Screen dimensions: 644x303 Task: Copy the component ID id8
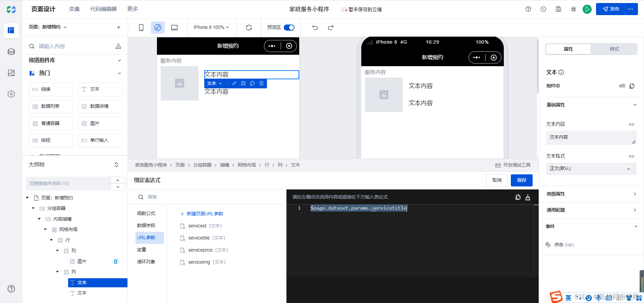(x=632, y=86)
